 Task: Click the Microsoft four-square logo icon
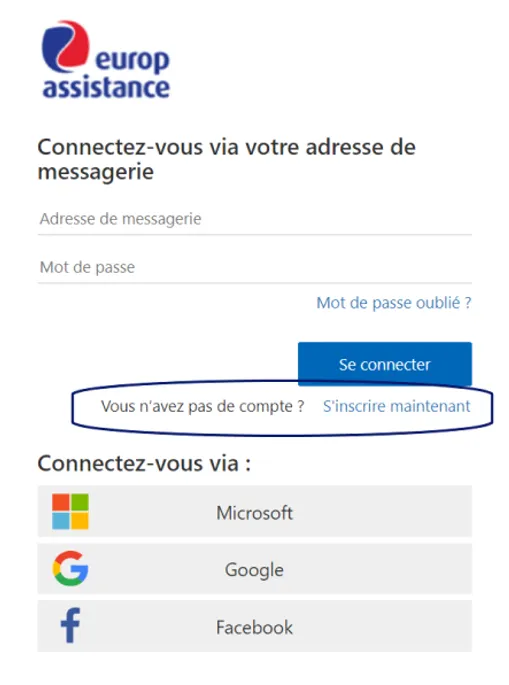[70, 512]
